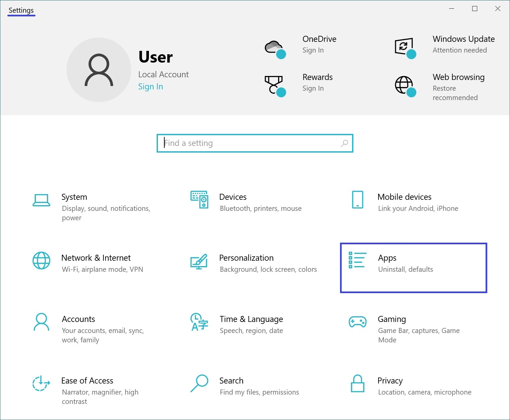Select the Network & Internet globe icon

click(x=41, y=261)
